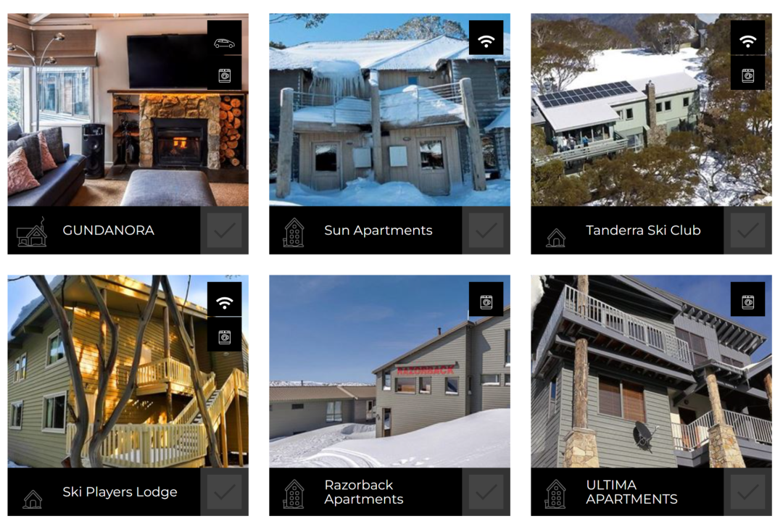This screenshot has height=532, width=783.
Task: Click the WiFi icon on Ski Players Lodge
Action: click(x=224, y=302)
